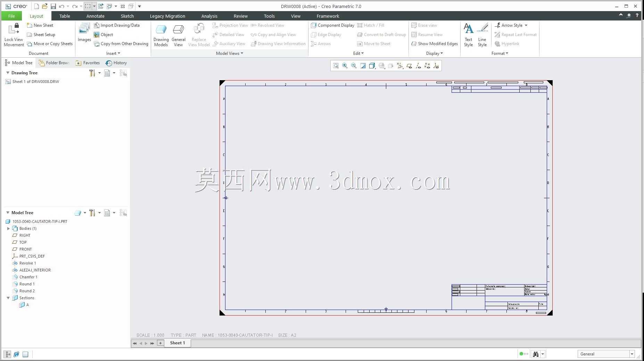The image size is (644, 361).
Task: Open Text Style settings
Action: click(x=468, y=35)
